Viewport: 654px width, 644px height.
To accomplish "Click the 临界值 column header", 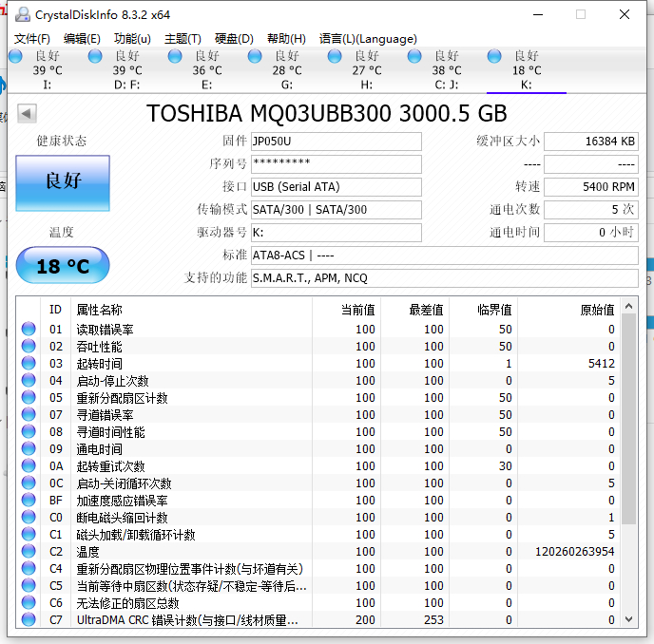I will (483, 310).
